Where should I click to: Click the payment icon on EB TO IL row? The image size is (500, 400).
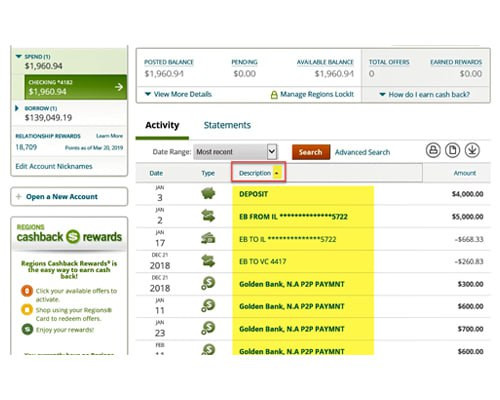pyautogui.click(x=208, y=238)
